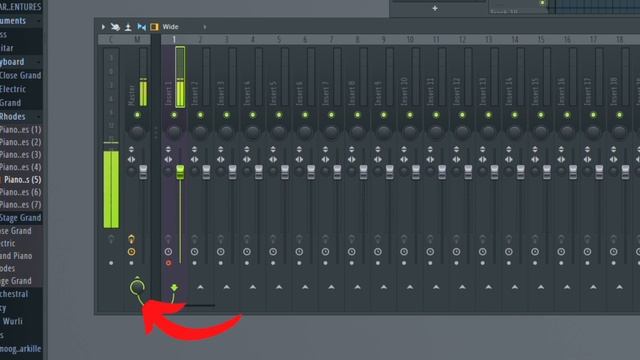Open the mixer options menu arrow
Screen dimensions: 640x360
(103, 27)
